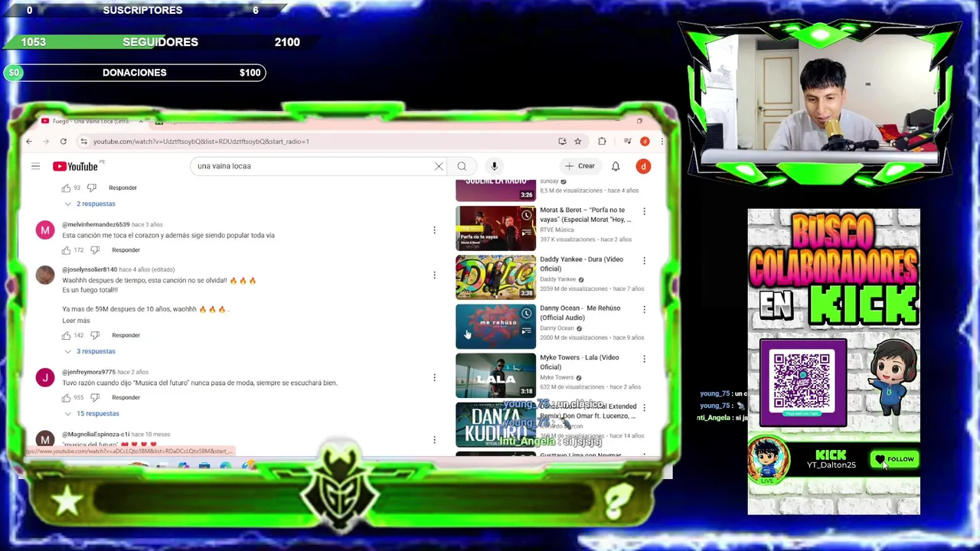Add Me Rehúso to Watch Later clock
Viewport: 980px width, 551px height.
tap(526, 314)
